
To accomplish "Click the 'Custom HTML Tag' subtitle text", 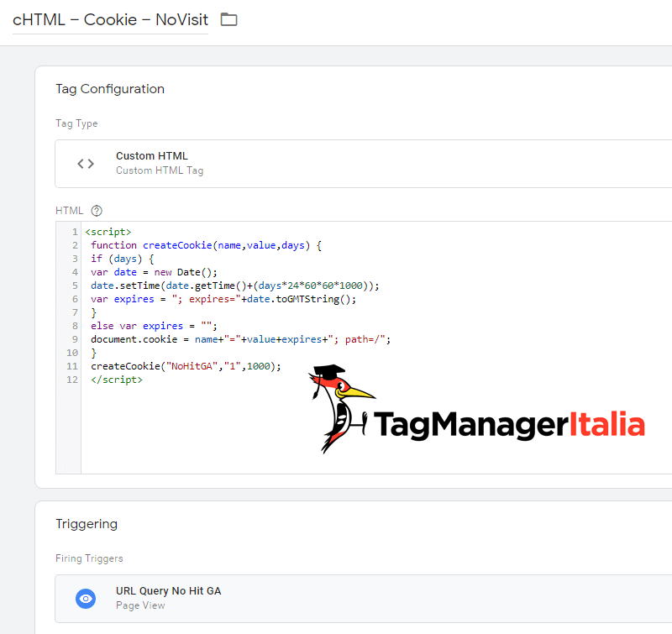I will click(x=160, y=170).
